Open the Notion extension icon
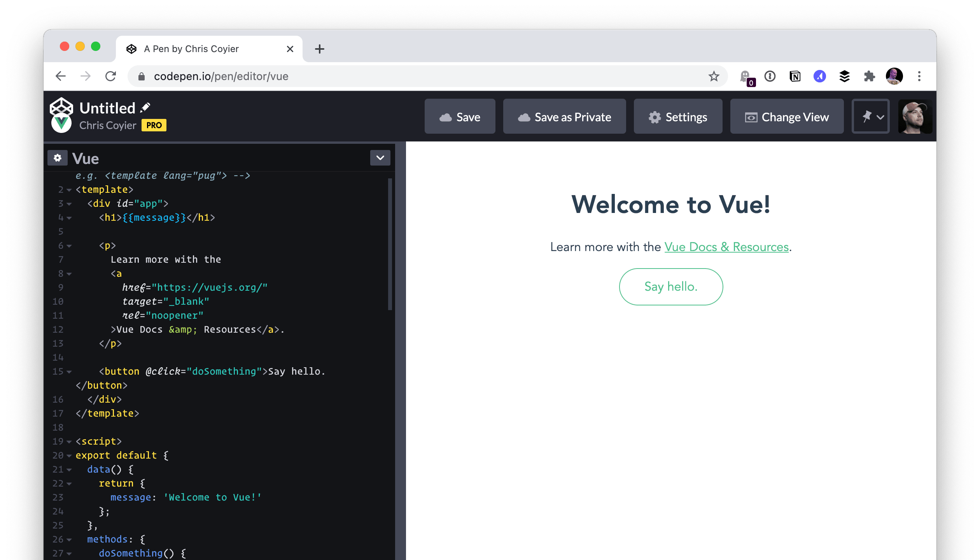The width and height of the screenshot is (980, 560). 795,76
